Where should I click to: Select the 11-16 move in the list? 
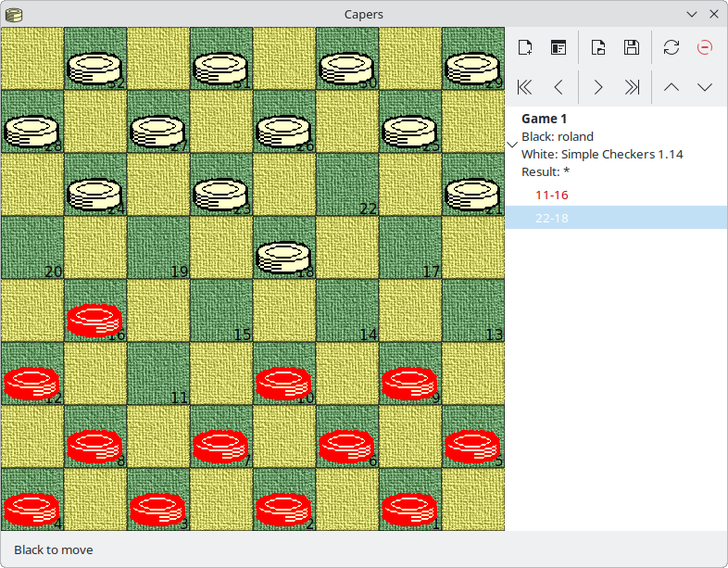point(552,196)
